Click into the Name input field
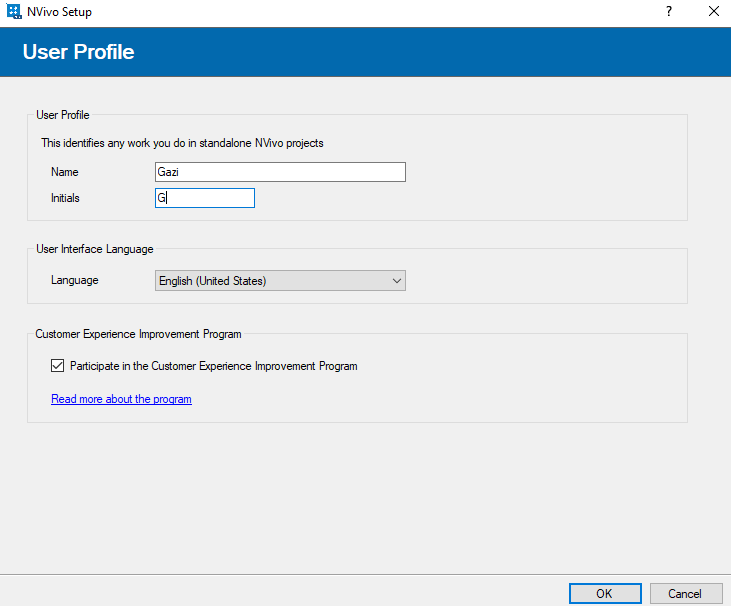The width and height of the screenshot is (731, 606). pyautogui.click(x=280, y=172)
